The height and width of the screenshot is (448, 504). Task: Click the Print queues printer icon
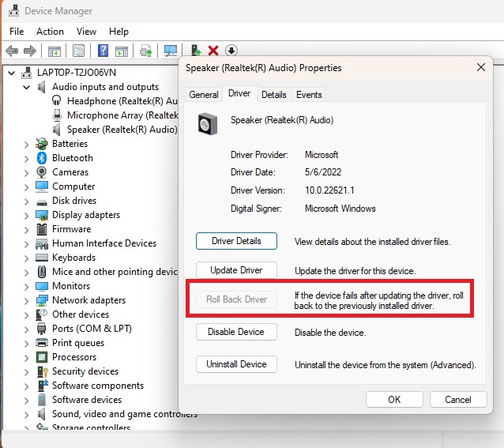click(42, 343)
